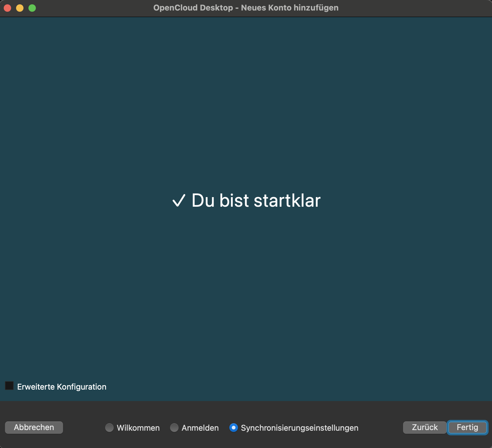Viewport: 492px width, 448px height.
Task: Go back with the Zurück button
Action: (x=425, y=428)
